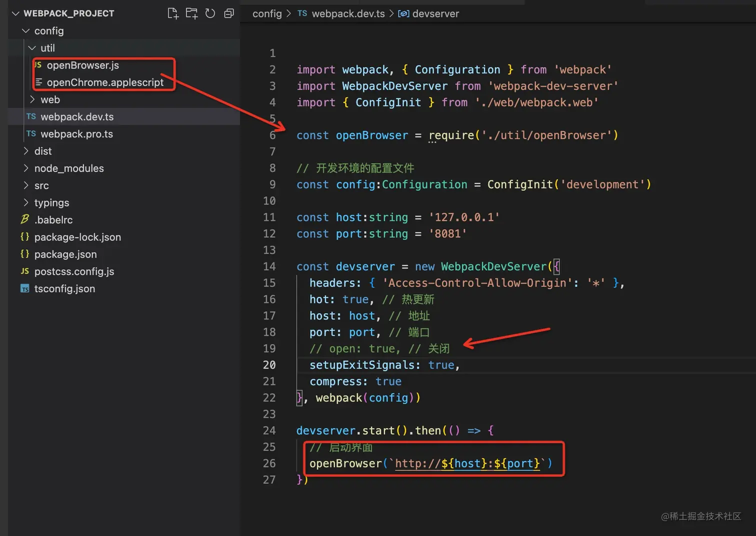
Task: Click setupExitSignals property in code
Action: tap(362, 365)
